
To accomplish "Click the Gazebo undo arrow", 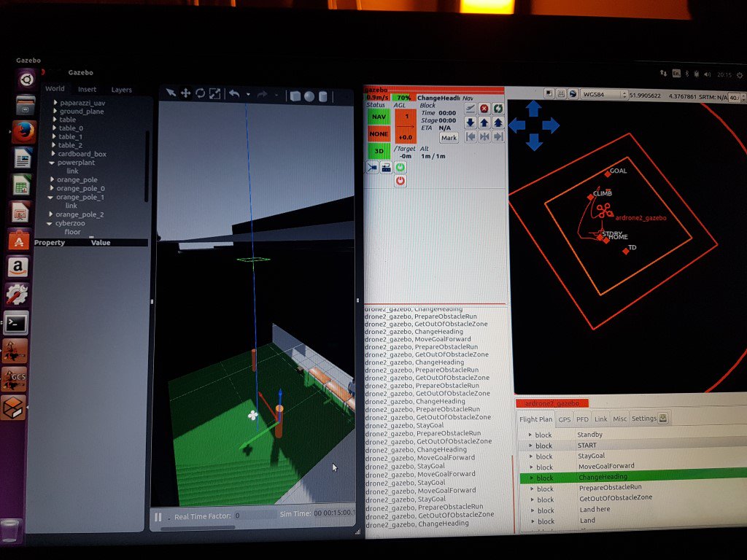I will 234,94.
